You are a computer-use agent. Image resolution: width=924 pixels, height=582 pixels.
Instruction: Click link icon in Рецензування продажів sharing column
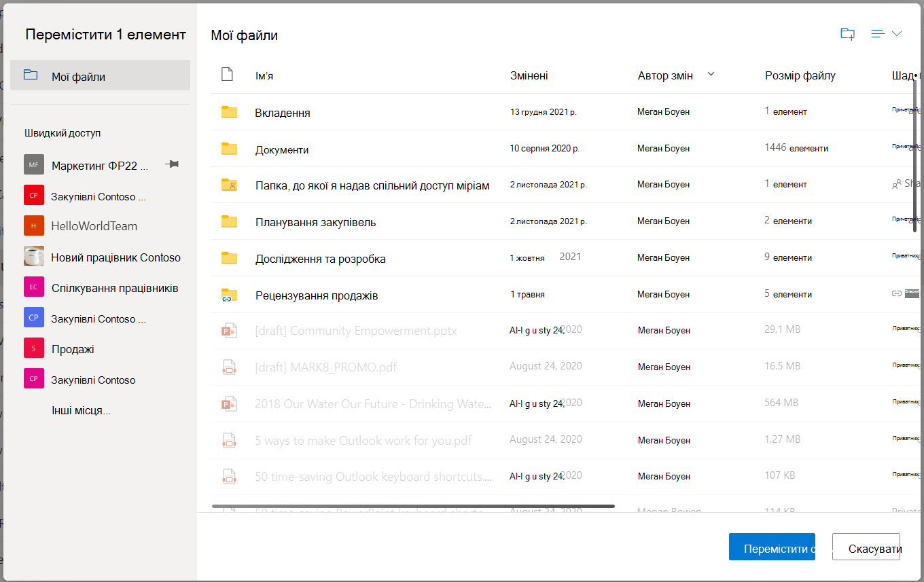(x=896, y=294)
